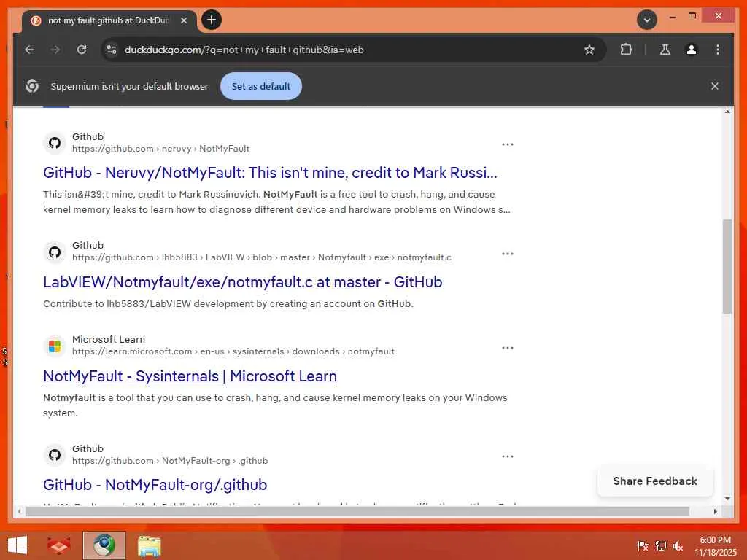Image resolution: width=747 pixels, height=560 pixels.
Task: Dismiss the default browser infobar
Action: 714,86
